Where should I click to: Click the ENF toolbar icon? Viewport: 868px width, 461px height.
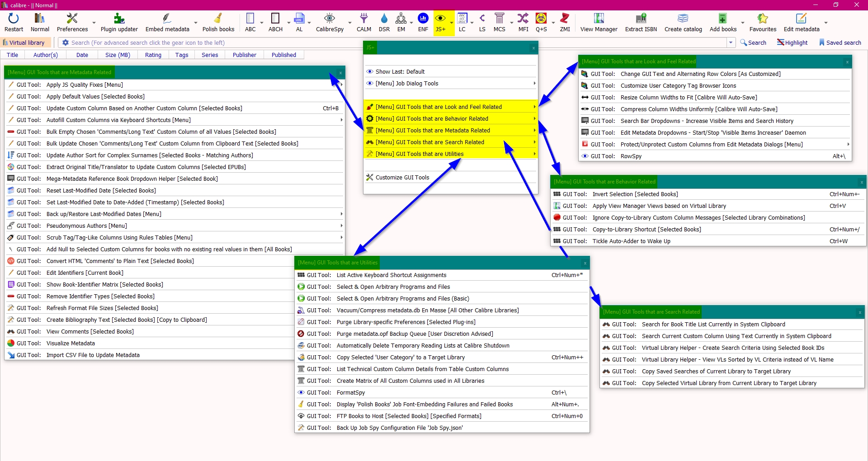click(423, 23)
